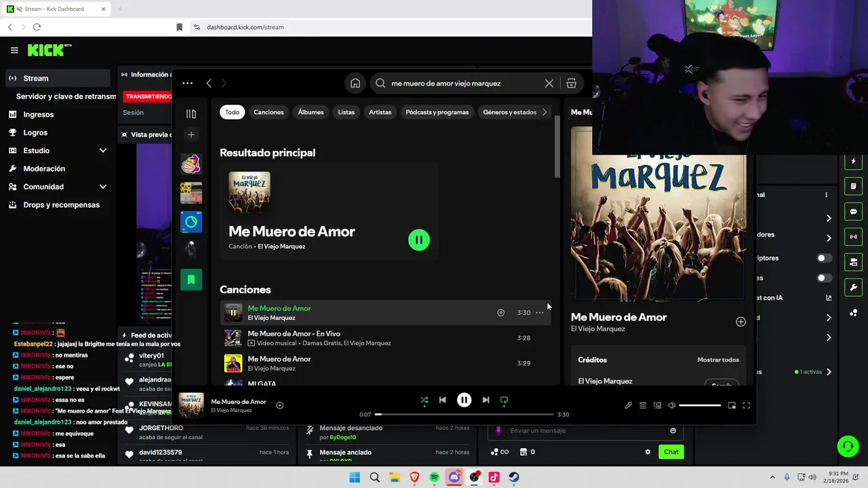Add now-playing song to liked songs
The image size is (868, 488).
click(279, 405)
